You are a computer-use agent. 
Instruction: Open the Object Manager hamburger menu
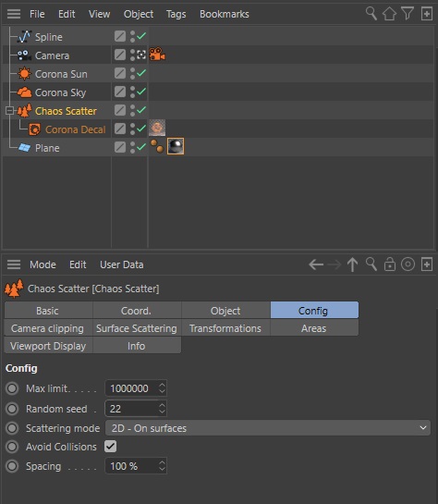(x=14, y=14)
